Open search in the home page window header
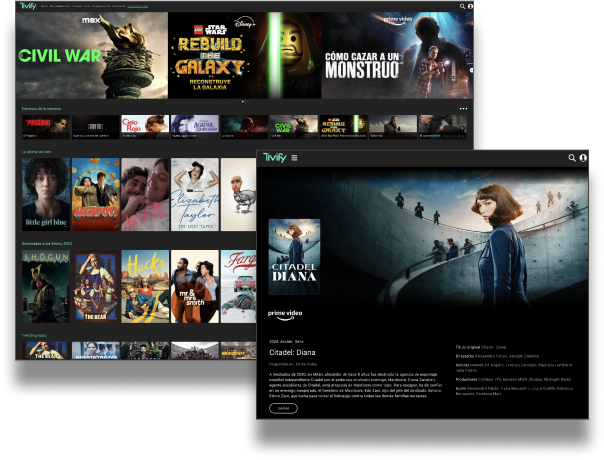This screenshot has height=460, width=604. (462, 6)
